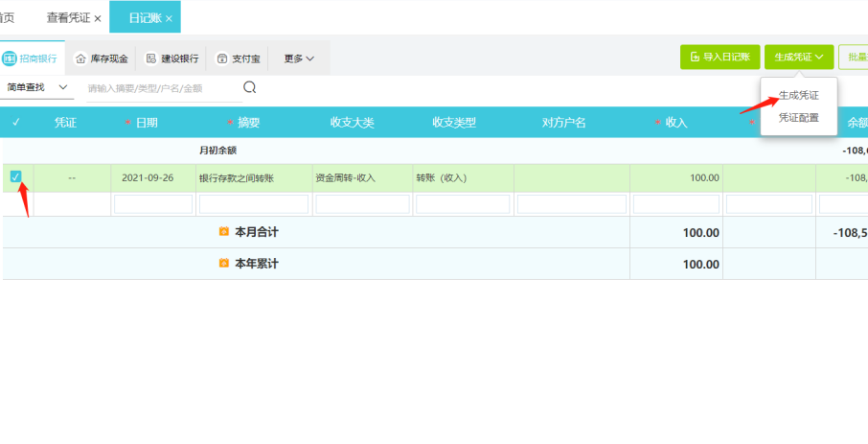Toggle select-all checkmark in table header
Screen dimensions: 868x444
pyautogui.click(x=16, y=123)
